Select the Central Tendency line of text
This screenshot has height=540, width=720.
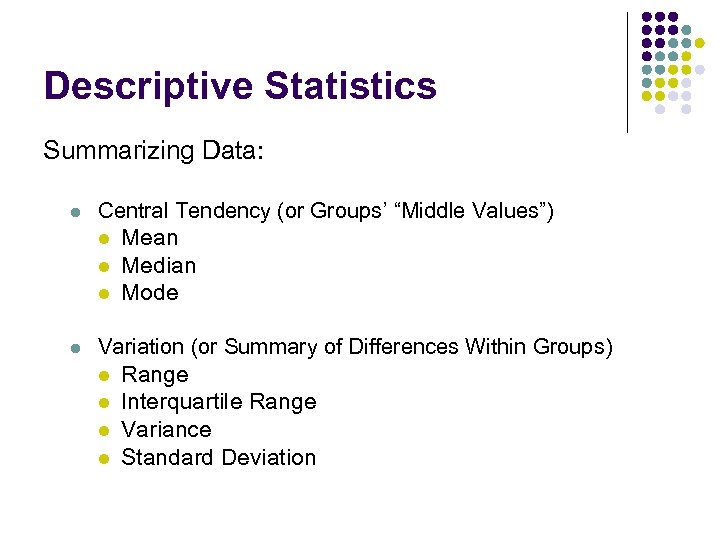coord(325,211)
